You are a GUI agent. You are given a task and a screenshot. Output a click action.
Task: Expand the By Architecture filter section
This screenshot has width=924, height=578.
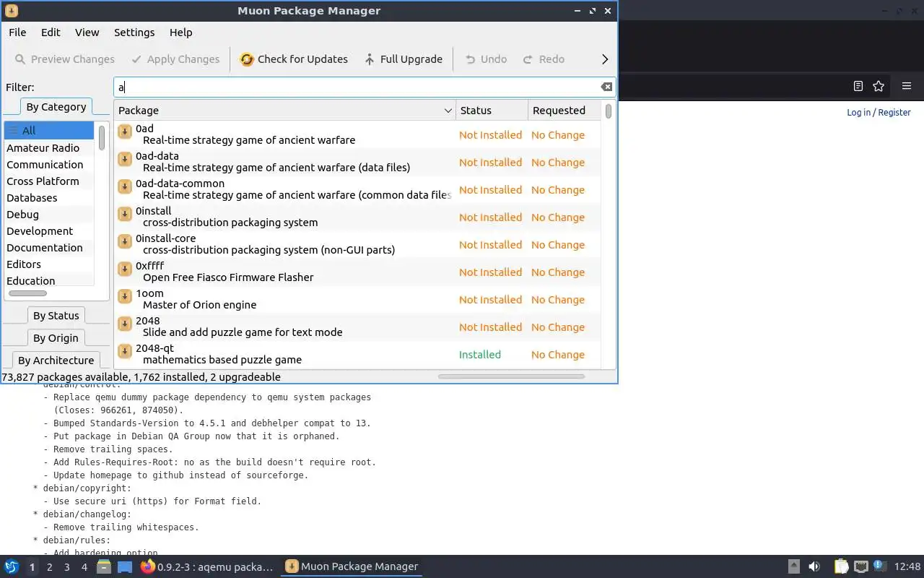[x=56, y=361]
